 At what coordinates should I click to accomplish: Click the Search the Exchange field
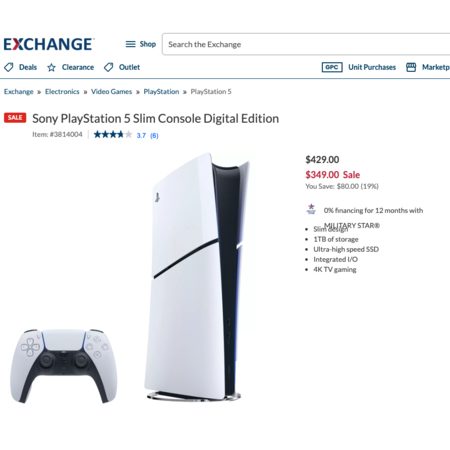306,44
